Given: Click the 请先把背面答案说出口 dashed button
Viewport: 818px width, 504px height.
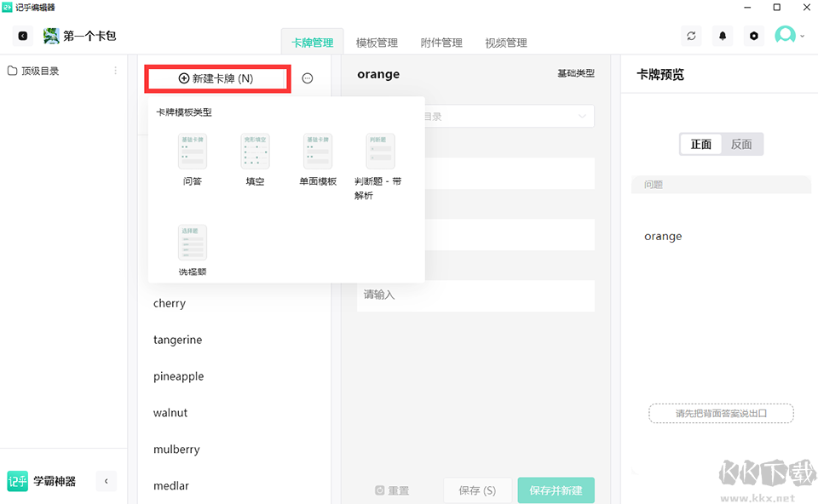Looking at the screenshot, I should (x=721, y=413).
